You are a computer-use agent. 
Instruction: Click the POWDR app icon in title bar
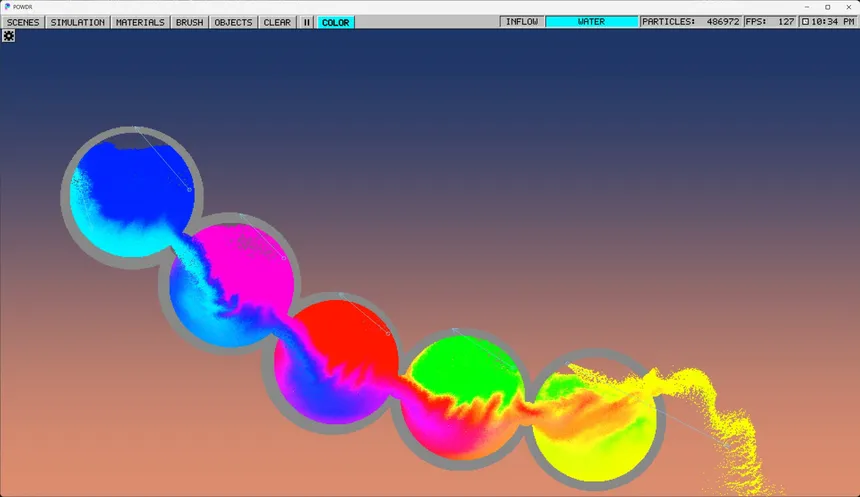pyautogui.click(x=7, y=7)
